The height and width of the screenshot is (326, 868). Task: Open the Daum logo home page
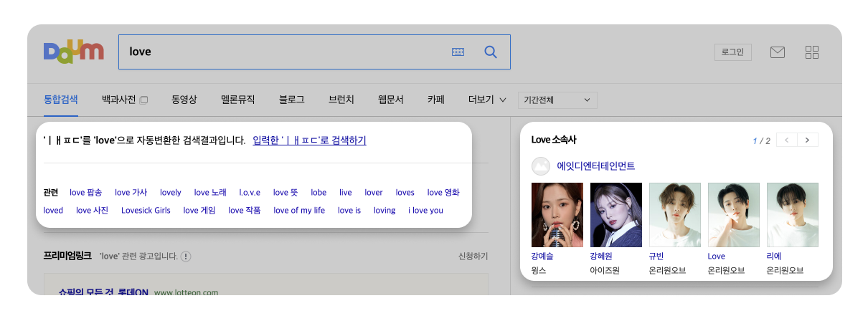point(74,52)
